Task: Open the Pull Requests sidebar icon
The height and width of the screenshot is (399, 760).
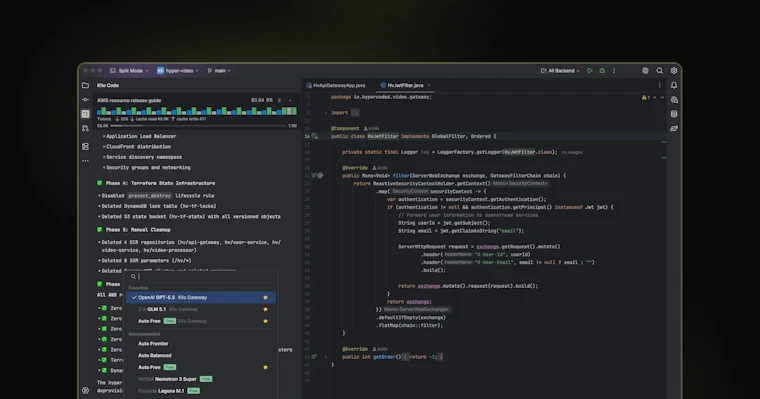Action: click(x=85, y=128)
